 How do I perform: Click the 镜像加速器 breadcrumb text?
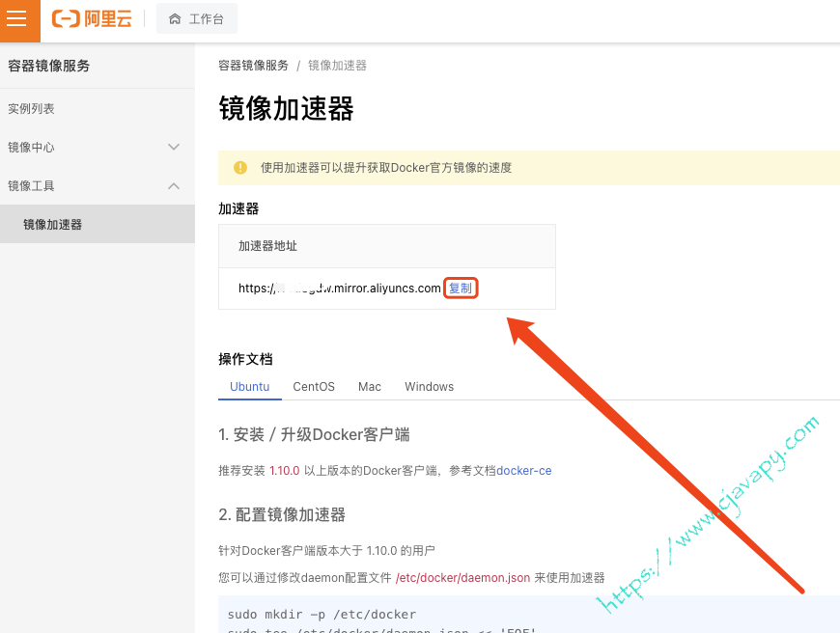337,66
